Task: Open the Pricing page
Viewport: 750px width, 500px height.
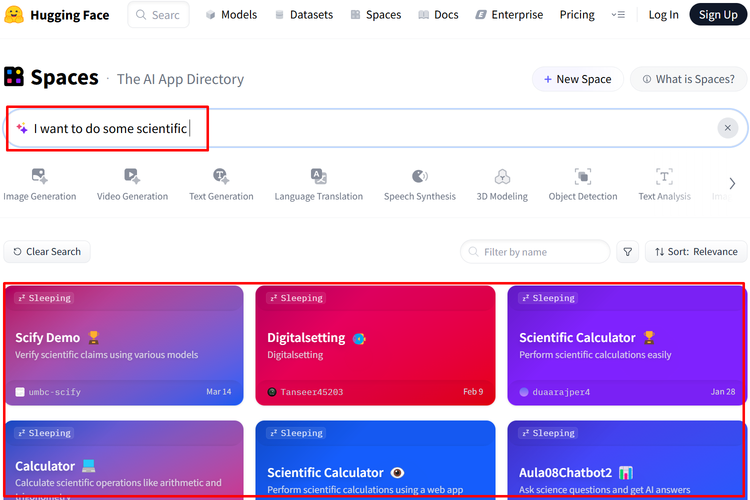Action: coord(577,15)
